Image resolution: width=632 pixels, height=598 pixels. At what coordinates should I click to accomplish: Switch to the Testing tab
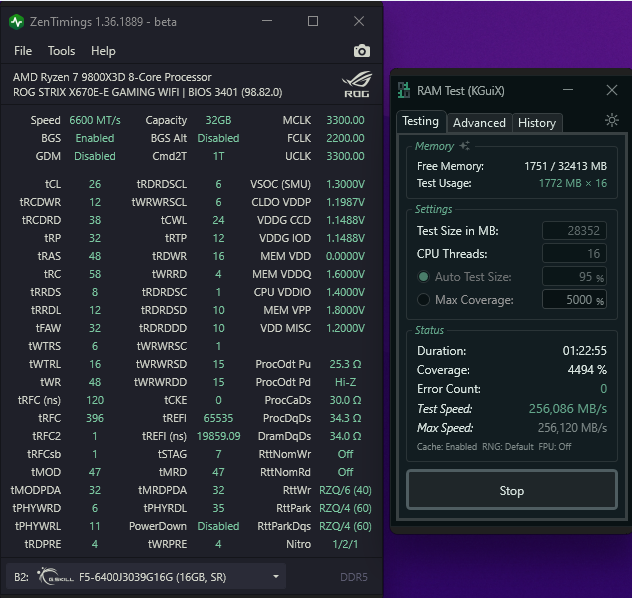[421, 121]
